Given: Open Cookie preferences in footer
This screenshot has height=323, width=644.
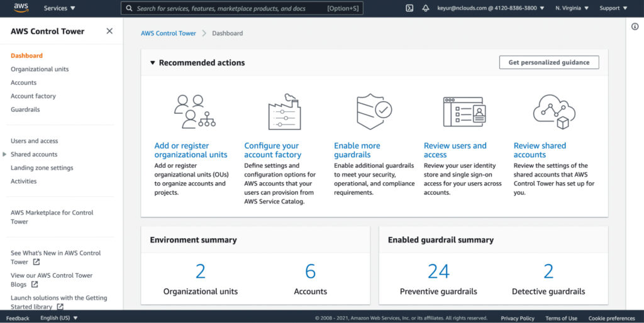Looking at the screenshot, I should [611, 318].
